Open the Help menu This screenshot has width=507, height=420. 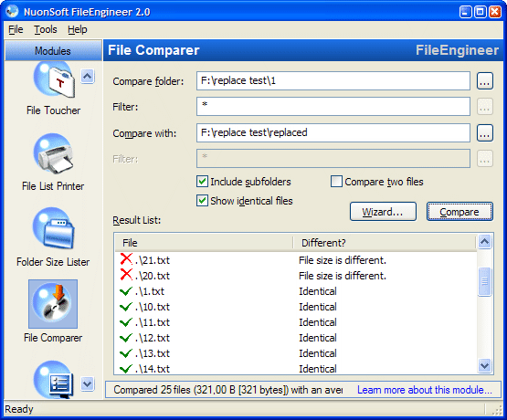tap(78, 29)
